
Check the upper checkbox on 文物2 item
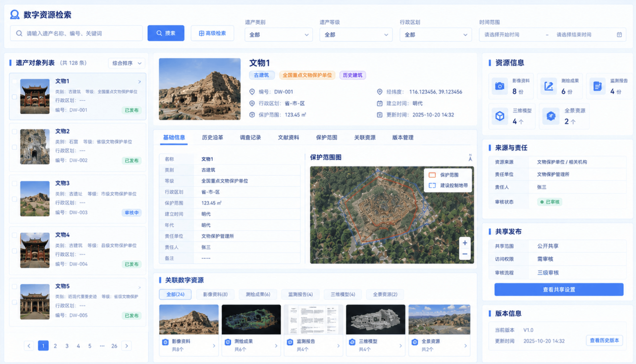14,131
